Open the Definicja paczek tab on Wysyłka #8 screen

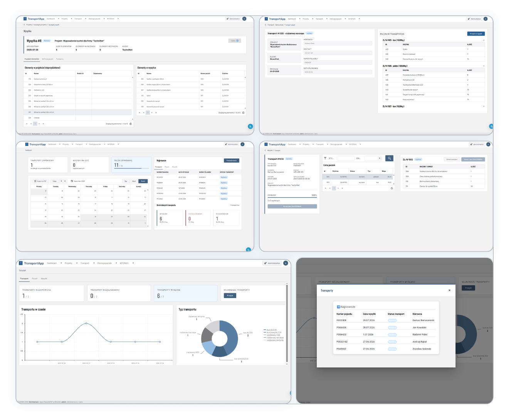pos(47,59)
